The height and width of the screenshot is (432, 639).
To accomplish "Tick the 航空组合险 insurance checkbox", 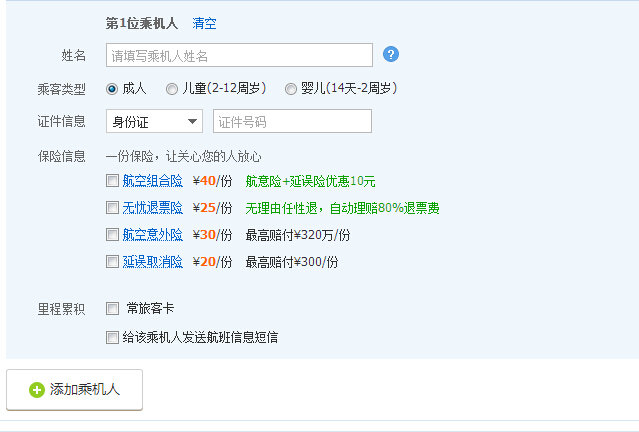I will pyautogui.click(x=112, y=181).
